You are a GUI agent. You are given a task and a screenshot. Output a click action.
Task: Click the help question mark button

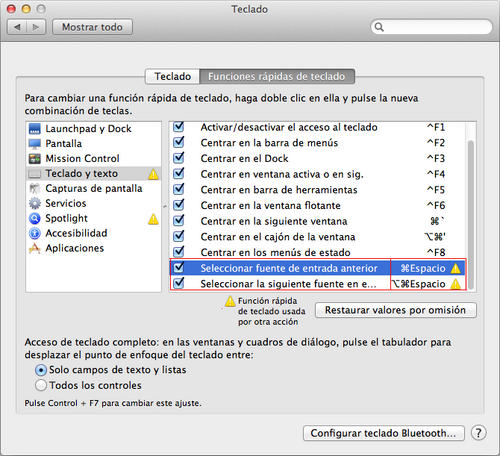(x=479, y=433)
